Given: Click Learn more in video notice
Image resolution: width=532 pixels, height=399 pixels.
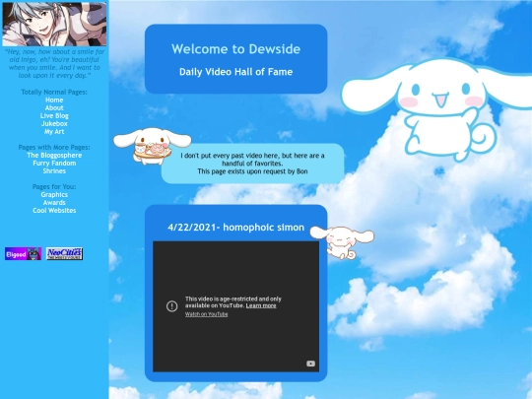Looking at the screenshot, I should coord(261,305).
